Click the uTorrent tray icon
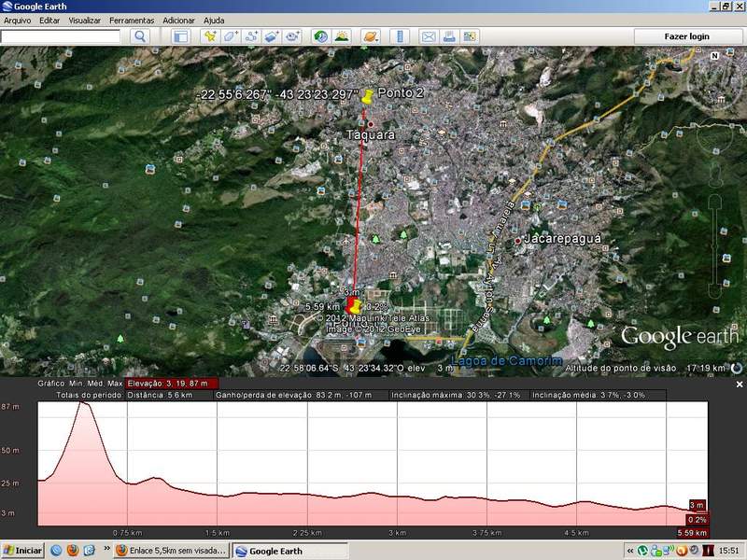747x560 pixels. tap(642, 551)
